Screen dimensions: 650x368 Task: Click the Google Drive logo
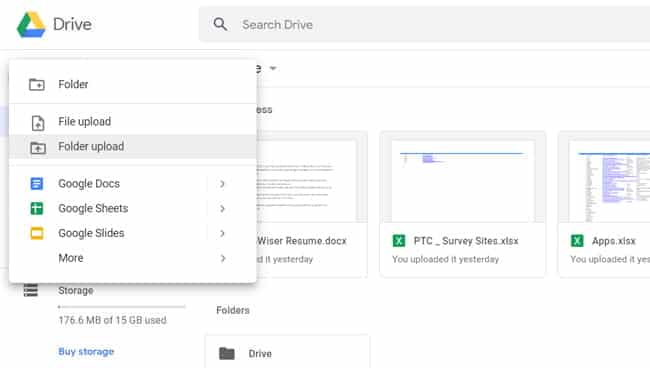click(x=31, y=24)
